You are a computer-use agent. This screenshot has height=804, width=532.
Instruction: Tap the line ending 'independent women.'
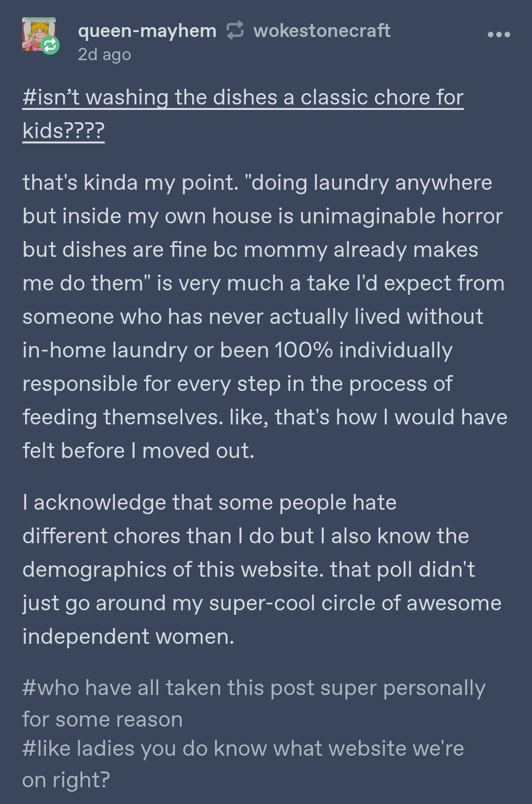(128, 636)
